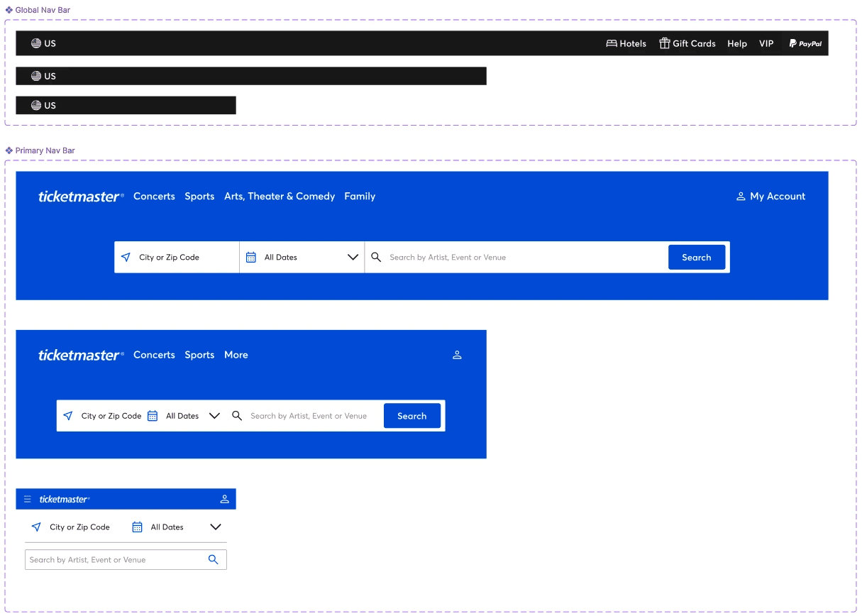Click the ticketmaster logo in the medium primary nav bar
Image resolution: width=862 pixels, height=616 pixels.
81,355
